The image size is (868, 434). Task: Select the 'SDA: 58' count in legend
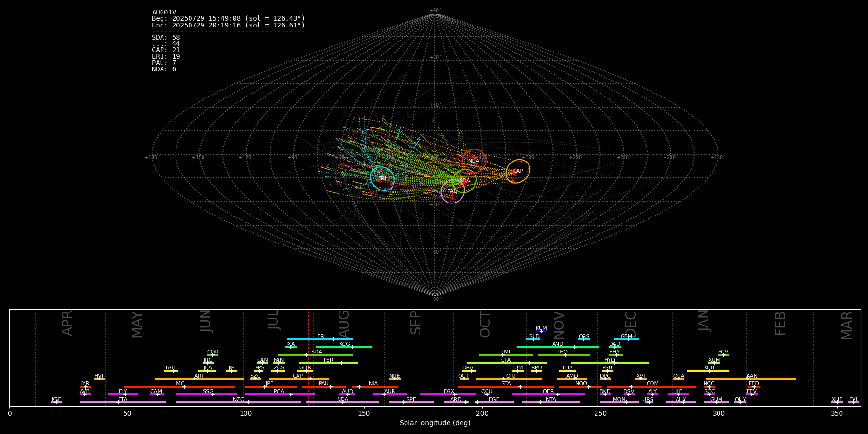coord(166,37)
